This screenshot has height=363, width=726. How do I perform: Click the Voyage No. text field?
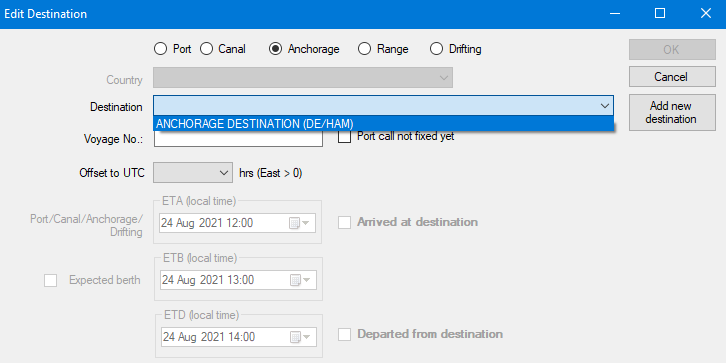[x=238, y=139]
